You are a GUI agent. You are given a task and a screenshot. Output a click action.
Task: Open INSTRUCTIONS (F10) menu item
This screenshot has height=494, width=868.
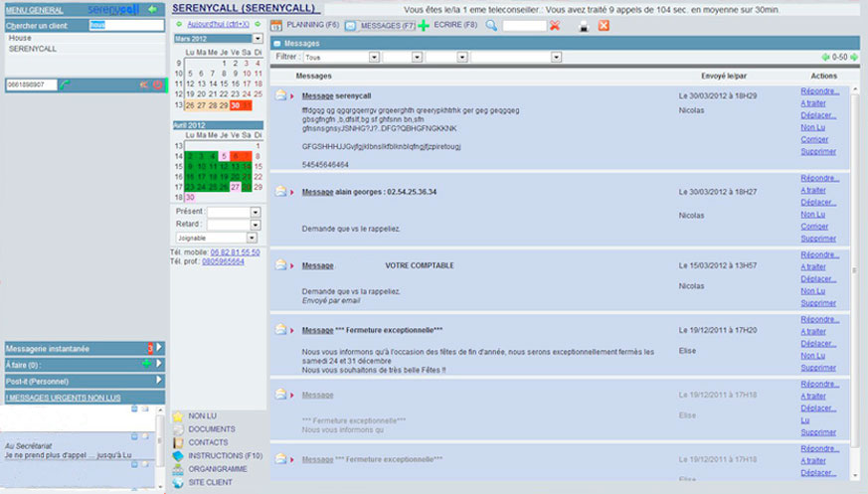pyautogui.click(x=226, y=456)
